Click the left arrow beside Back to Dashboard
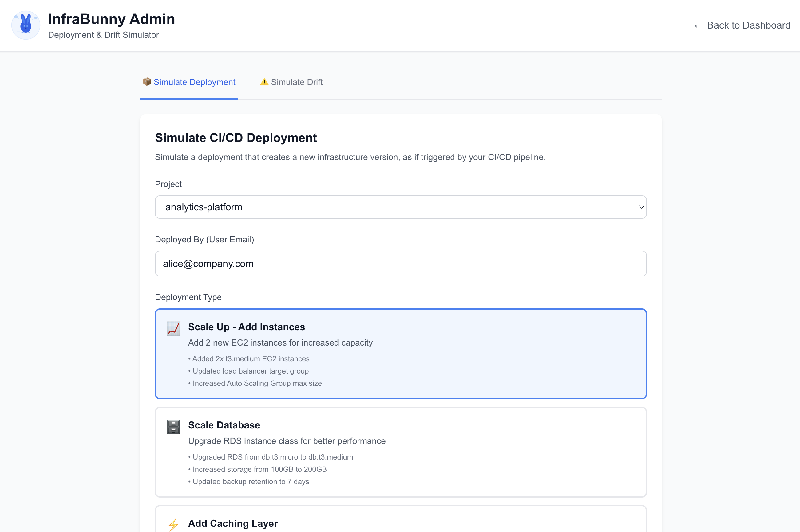The width and height of the screenshot is (800, 532). (x=699, y=26)
